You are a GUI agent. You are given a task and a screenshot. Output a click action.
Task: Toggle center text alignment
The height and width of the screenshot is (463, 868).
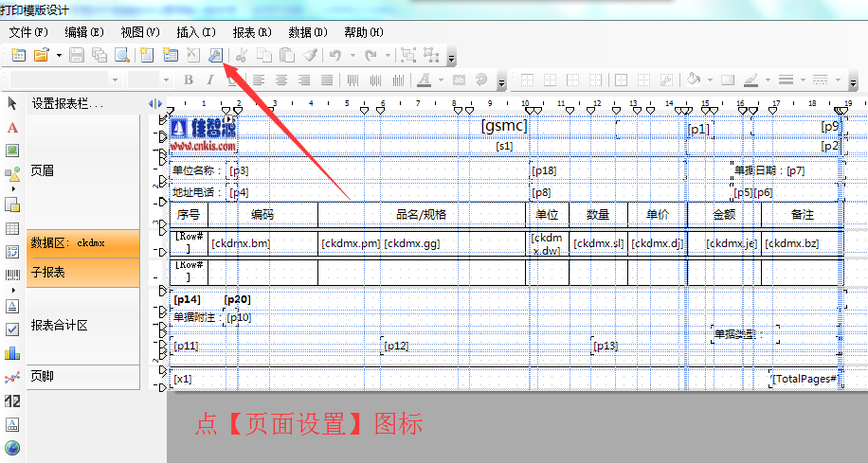[280, 80]
